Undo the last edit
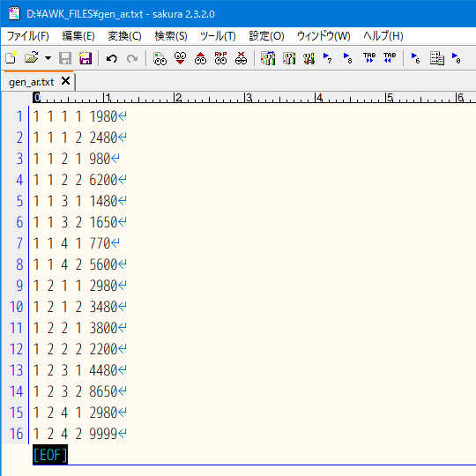The image size is (476, 476). coord(112,57)
